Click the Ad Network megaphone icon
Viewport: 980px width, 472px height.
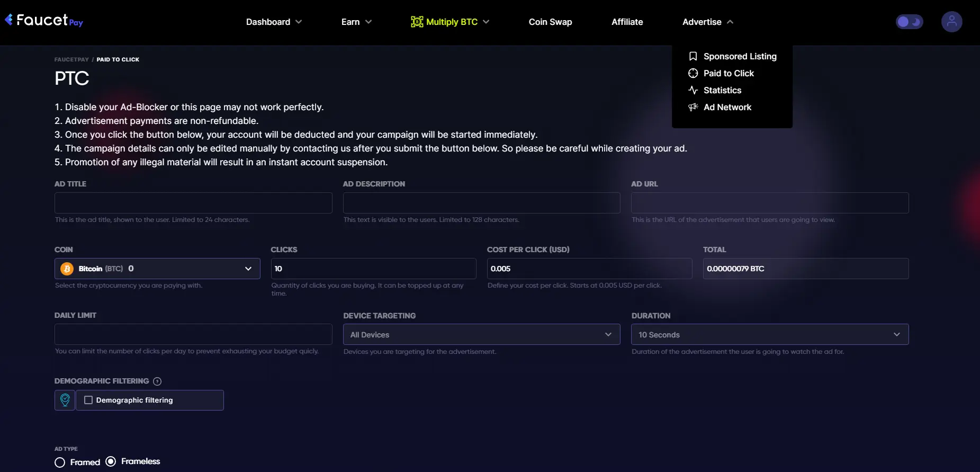693,107
